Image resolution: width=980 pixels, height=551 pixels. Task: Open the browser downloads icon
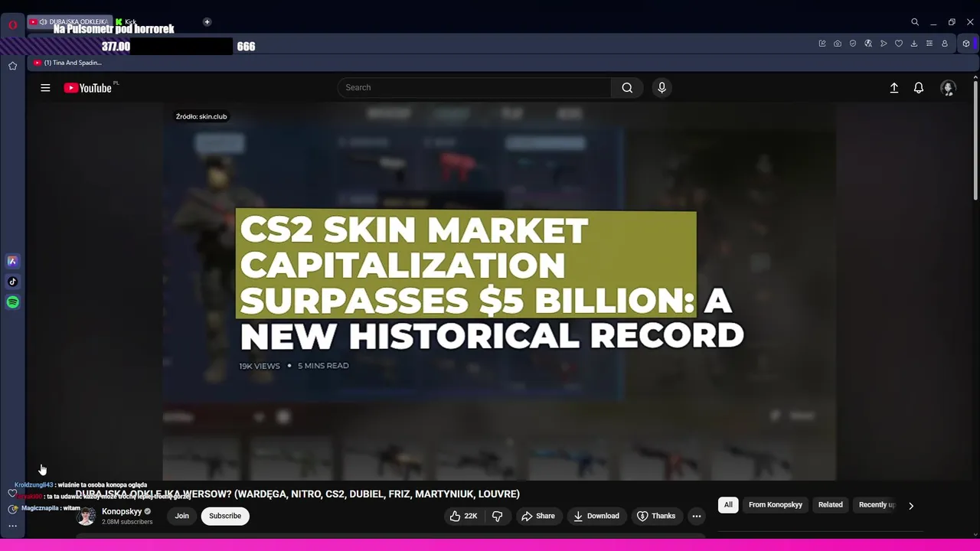(x=914, y=44)
